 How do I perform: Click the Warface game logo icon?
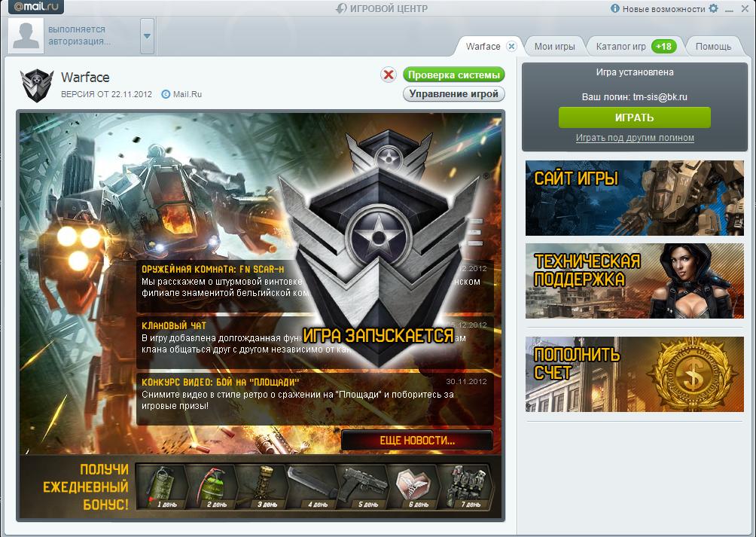point(37,85)
